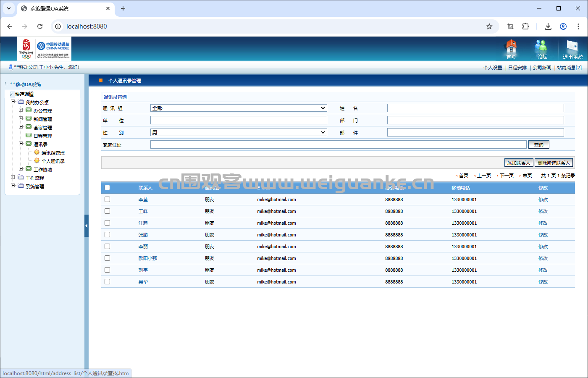Click the 姓名 input field

point(475,108)
